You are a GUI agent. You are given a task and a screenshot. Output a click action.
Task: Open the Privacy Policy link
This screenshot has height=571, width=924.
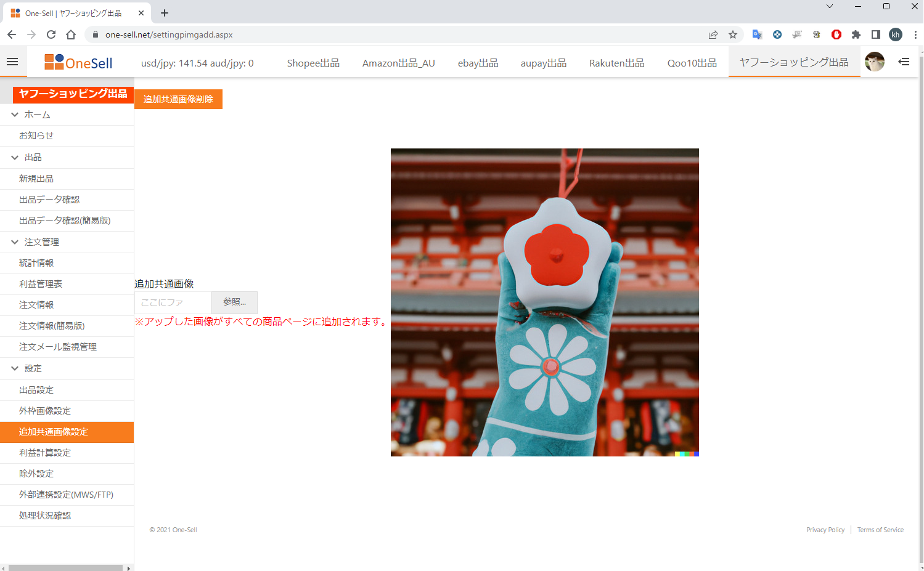(825, 530)
